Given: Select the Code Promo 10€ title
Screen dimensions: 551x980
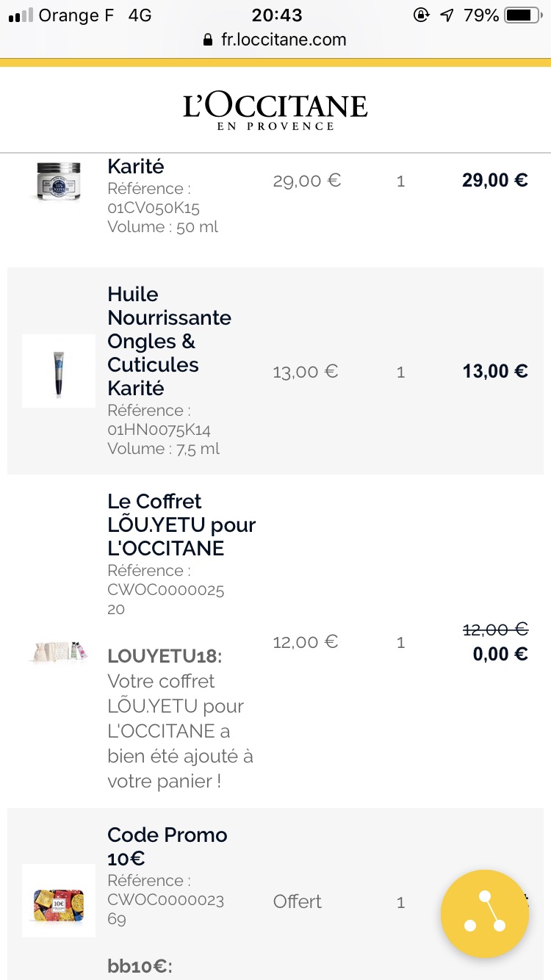Looking at the screenshot, I should [168, 846].
